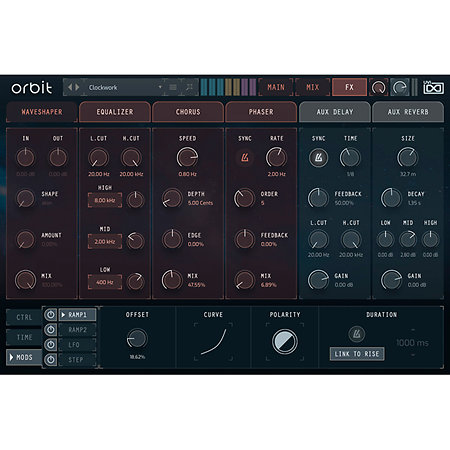The width and height of the screenshot is (450, 450).
Task: Click the Aux Reverb DECAY knob
Action: tap(391, 198)
